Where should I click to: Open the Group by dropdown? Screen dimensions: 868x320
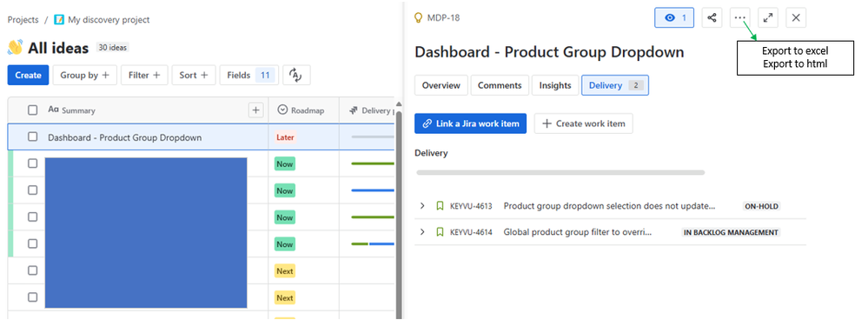84,76
